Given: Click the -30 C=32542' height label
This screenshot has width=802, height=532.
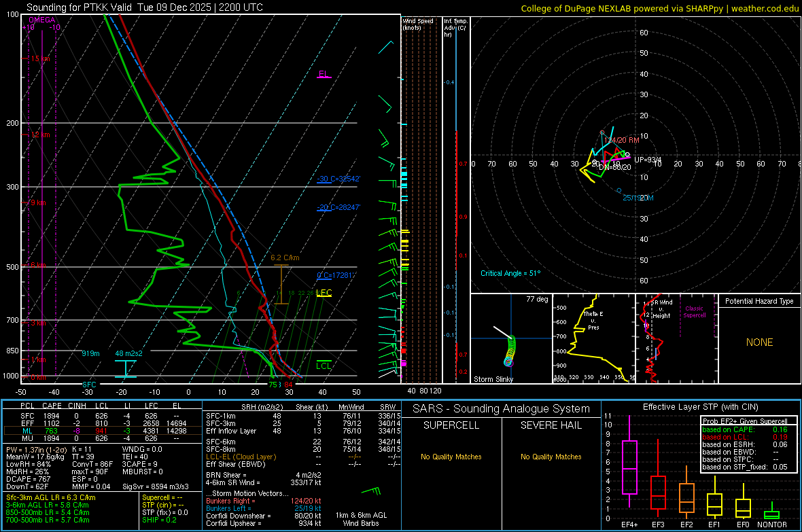Looking at the screenshot, I should 338,179.
